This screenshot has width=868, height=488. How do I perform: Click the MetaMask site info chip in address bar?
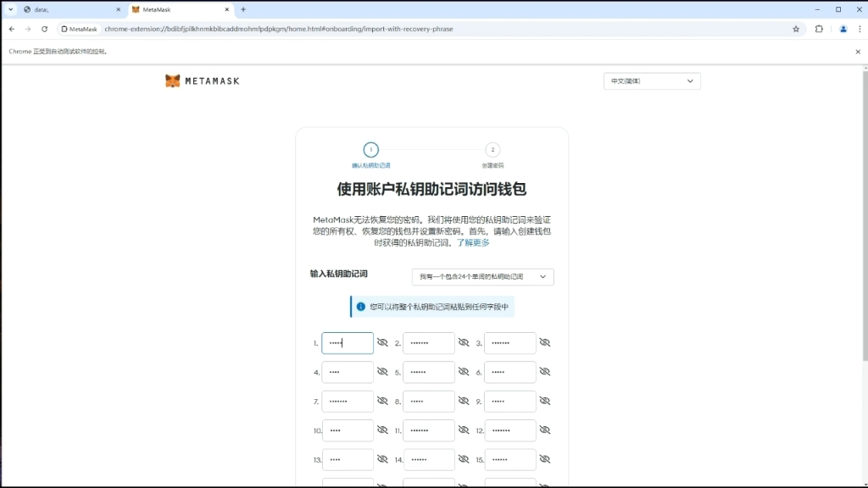coord(79,29)
